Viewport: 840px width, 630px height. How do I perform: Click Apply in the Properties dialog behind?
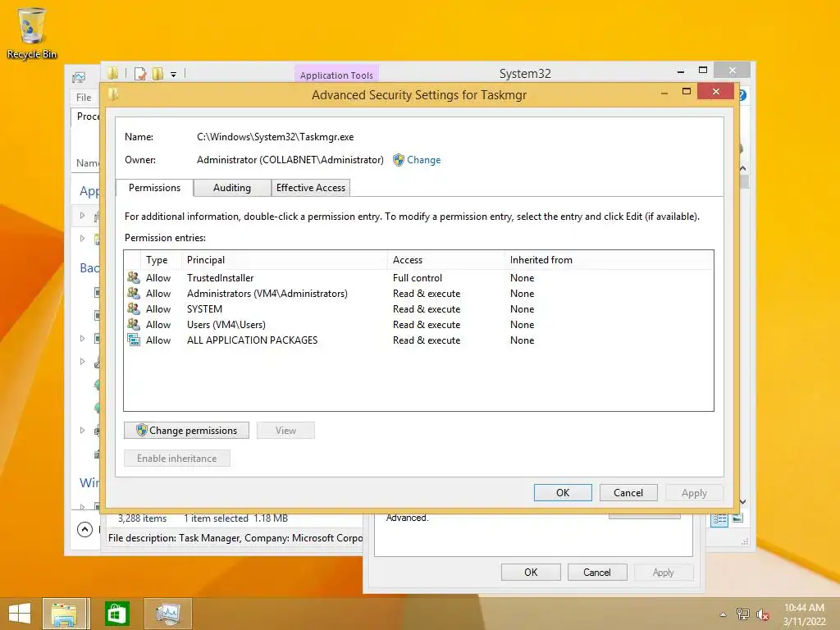(663, 572)
